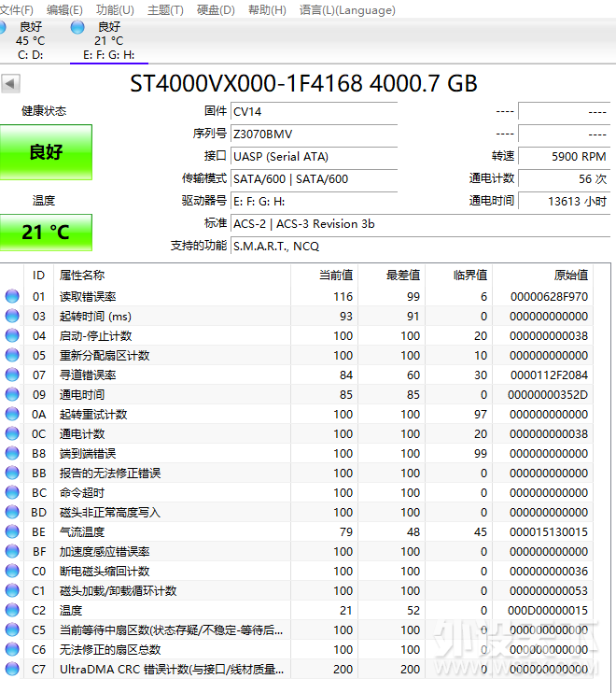616x693 pixels.
Task: Click the green 良好 health status button
Action: 46,152
